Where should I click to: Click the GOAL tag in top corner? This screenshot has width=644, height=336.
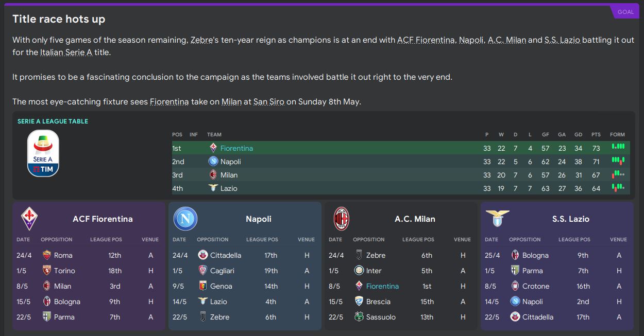tap(625, 12)
